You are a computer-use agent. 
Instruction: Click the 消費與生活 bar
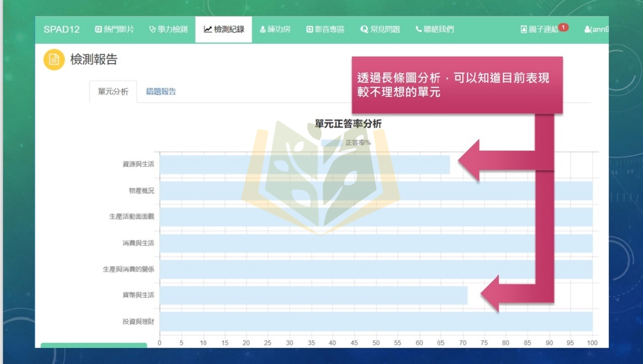click(x=376, y=243)
